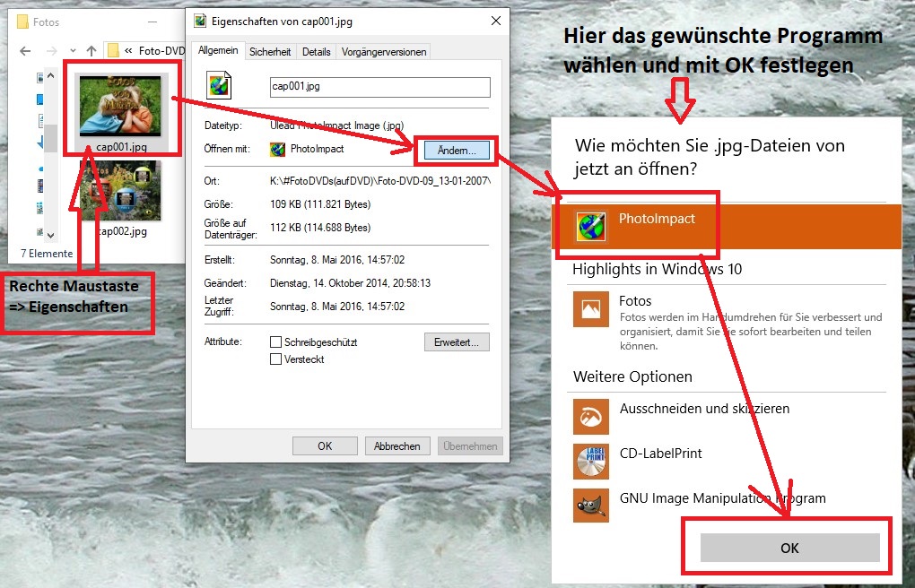Choose the Fotos app icon
This screenshot has width=915, height=588.
point(590,309)
